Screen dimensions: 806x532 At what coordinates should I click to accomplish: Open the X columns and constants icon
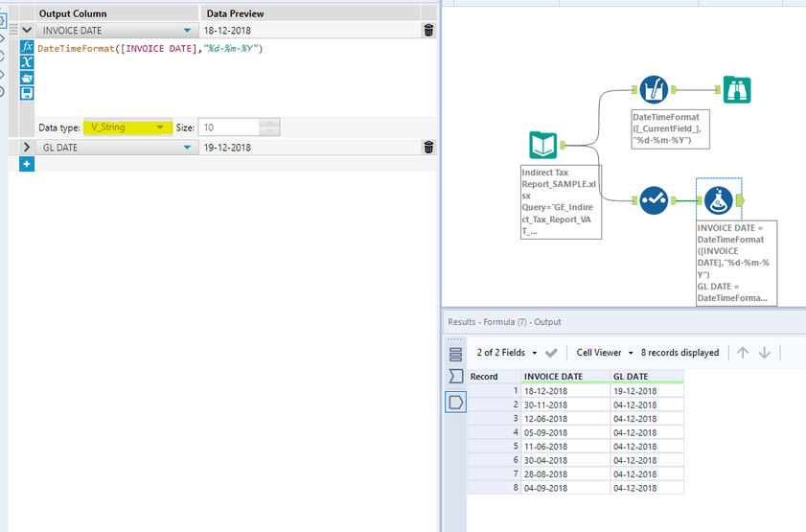27,62
